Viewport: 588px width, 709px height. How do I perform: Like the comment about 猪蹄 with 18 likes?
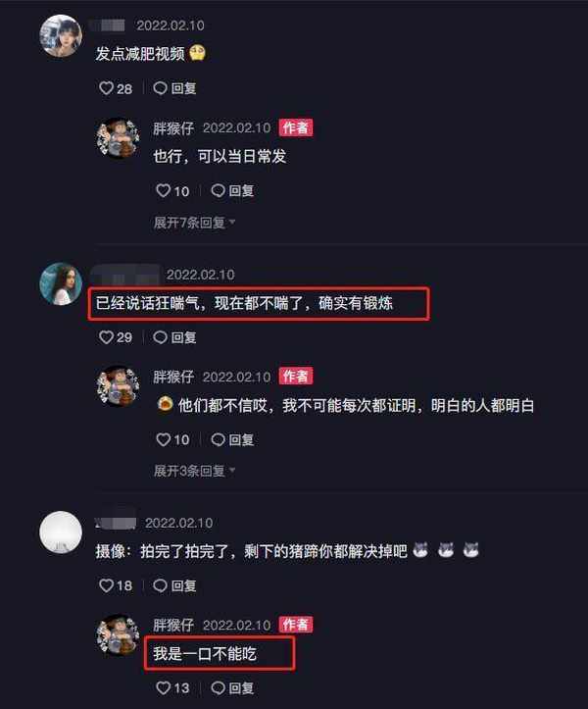click(116, 585)
